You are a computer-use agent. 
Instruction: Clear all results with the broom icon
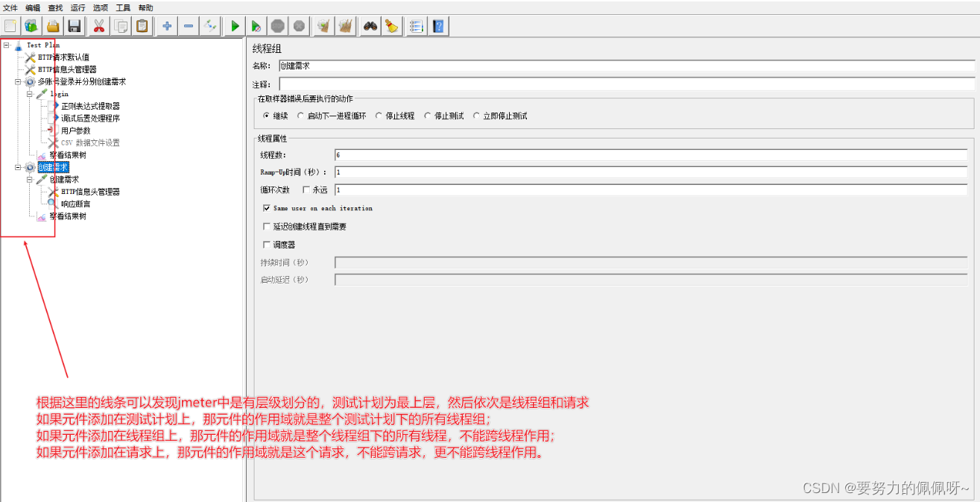click(345, 25)
